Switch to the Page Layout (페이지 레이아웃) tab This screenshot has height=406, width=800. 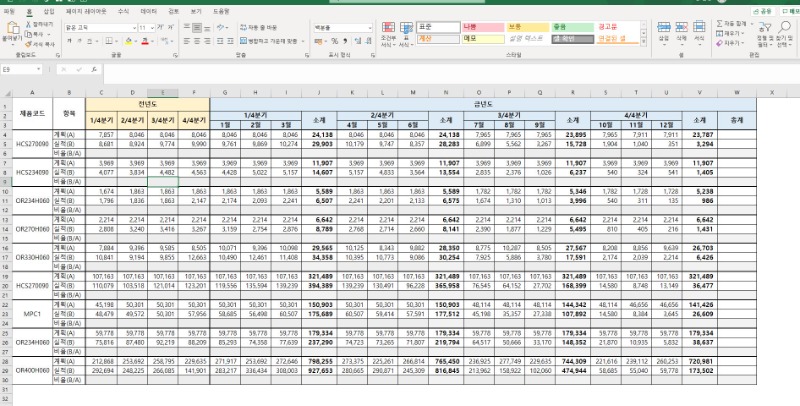86,11
